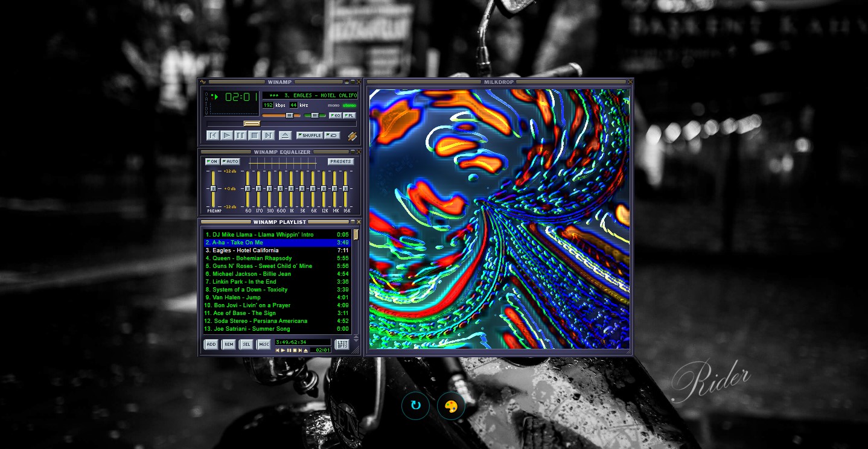
Task: Open the Winamp main menu icon in title bar
Action: pyautogui.click(x=203, y=82)
